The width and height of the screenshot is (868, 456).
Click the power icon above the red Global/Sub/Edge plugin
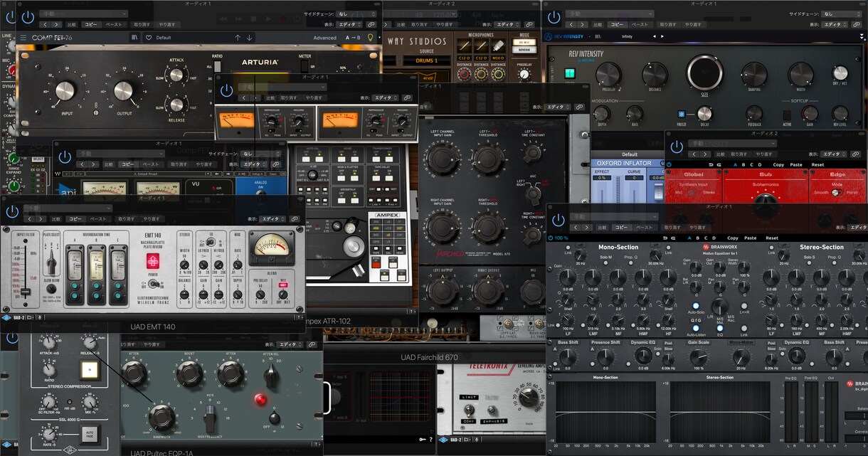click(x=677, y=147)
